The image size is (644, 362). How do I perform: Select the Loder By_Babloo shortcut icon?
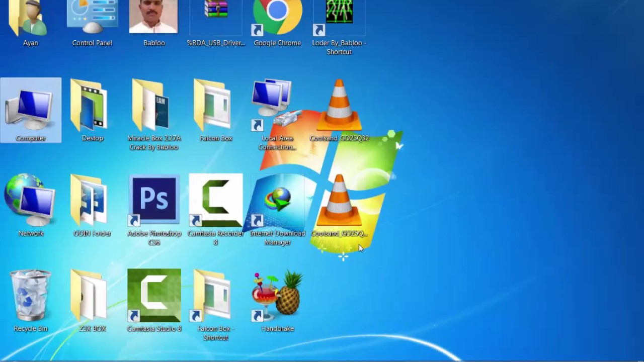click(x=339, y=18)
